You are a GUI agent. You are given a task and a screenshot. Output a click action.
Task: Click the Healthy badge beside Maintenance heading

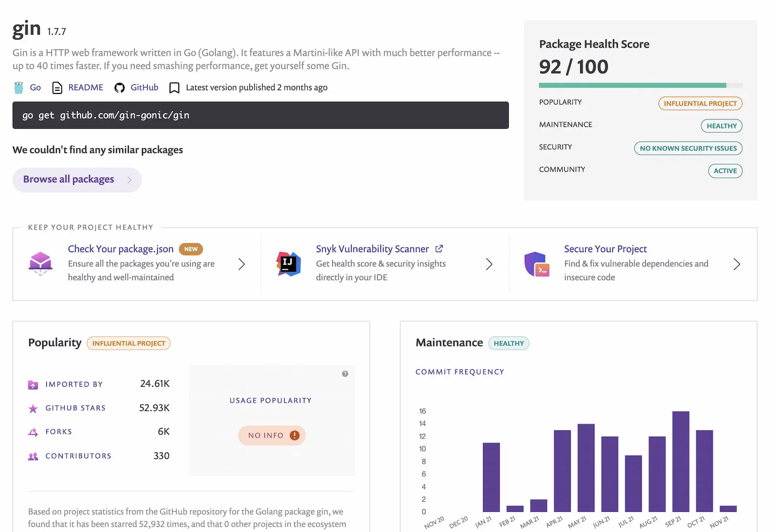[509, 343]
